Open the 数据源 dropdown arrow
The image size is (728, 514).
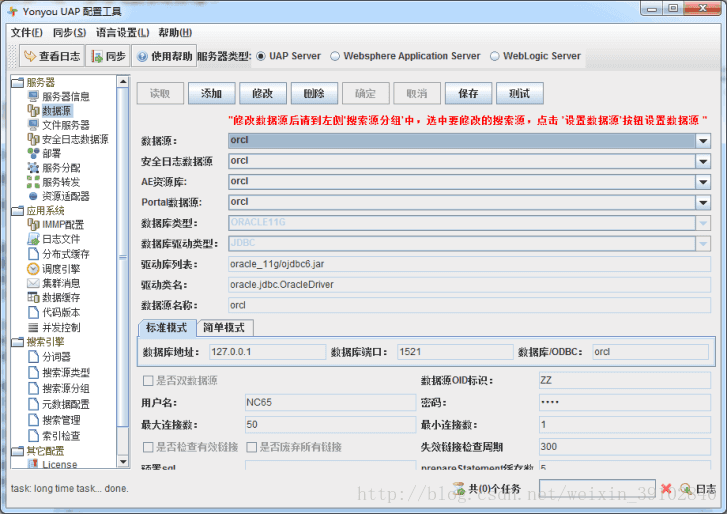click(x=703, y=141)
